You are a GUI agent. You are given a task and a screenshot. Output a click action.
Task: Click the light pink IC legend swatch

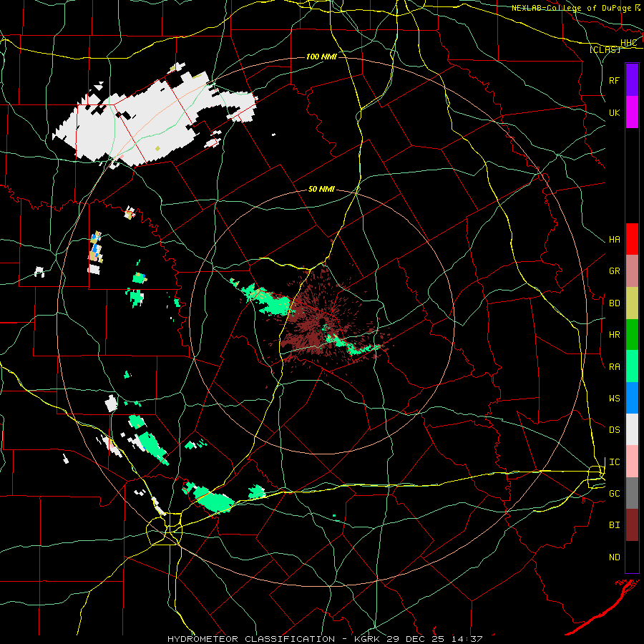pos(632,462)
